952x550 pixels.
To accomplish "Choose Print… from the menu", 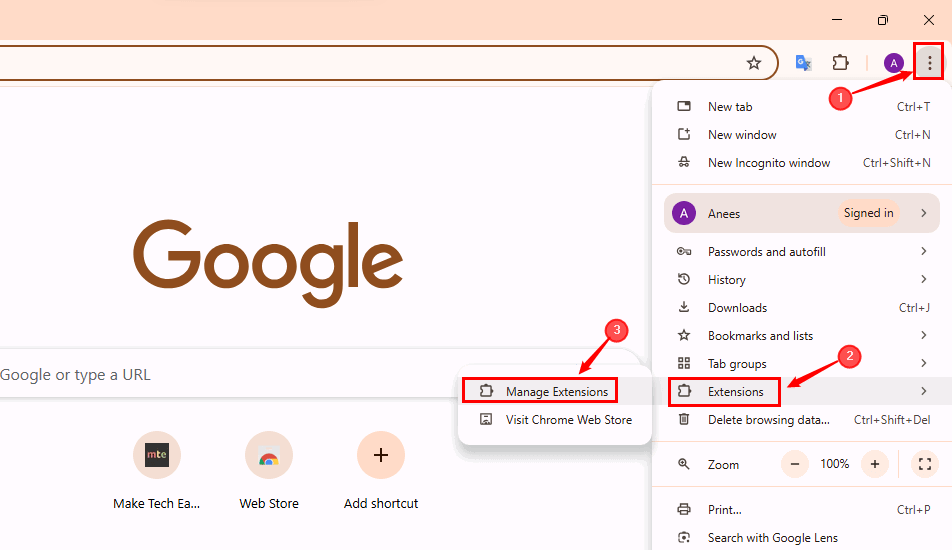I will tap(801, 509).
